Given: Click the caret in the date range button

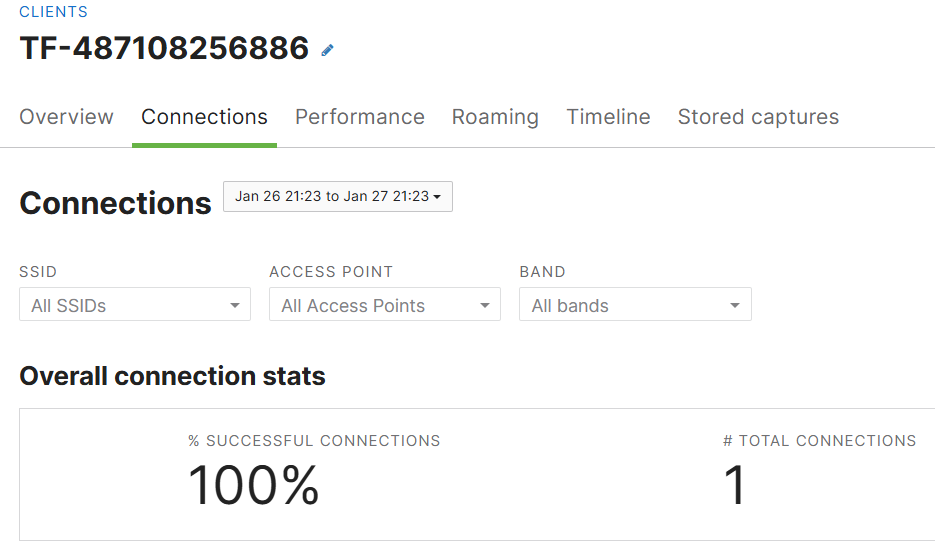Looking at the screenshot, I should pyautogui.click(x=437, y=197).
